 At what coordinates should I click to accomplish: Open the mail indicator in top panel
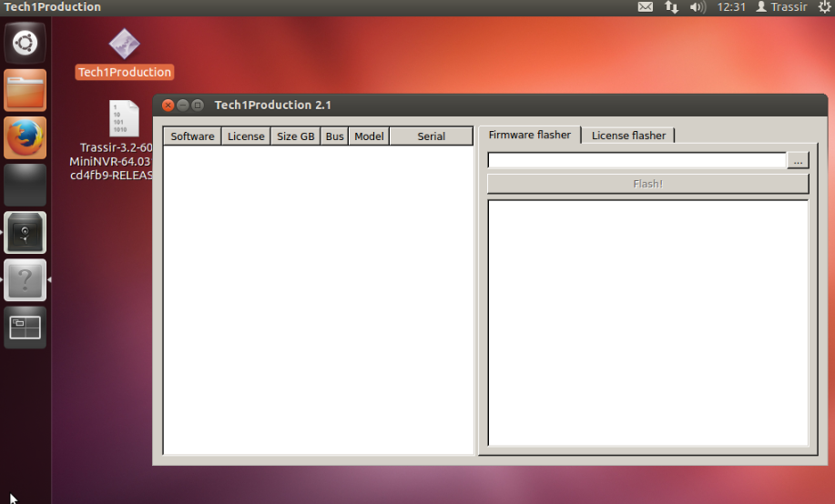[646, 7]
